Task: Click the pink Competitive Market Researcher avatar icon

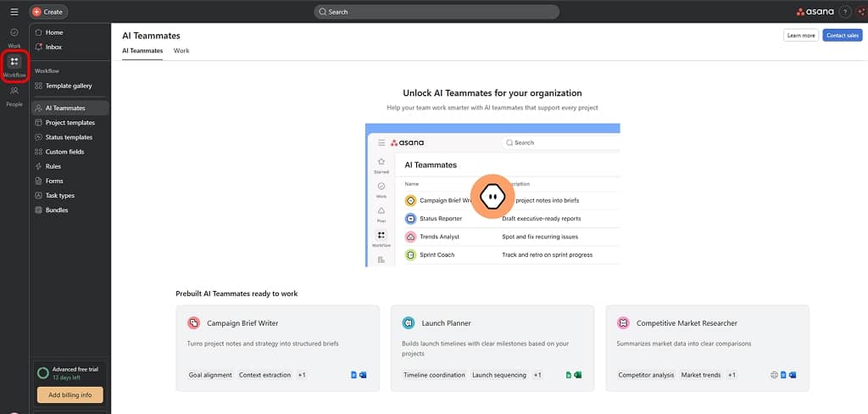Action: (623, 323)
